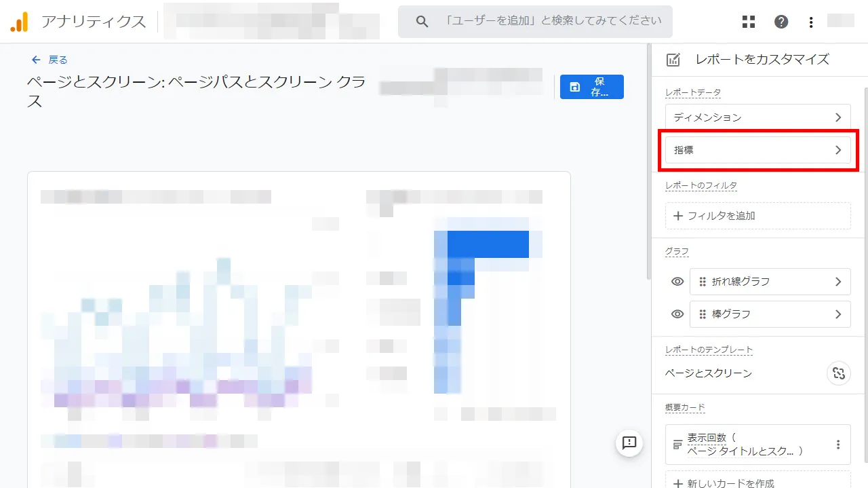Click the 戻る back link
Viewport: 868px width, 488px height.
coord(49,59)
